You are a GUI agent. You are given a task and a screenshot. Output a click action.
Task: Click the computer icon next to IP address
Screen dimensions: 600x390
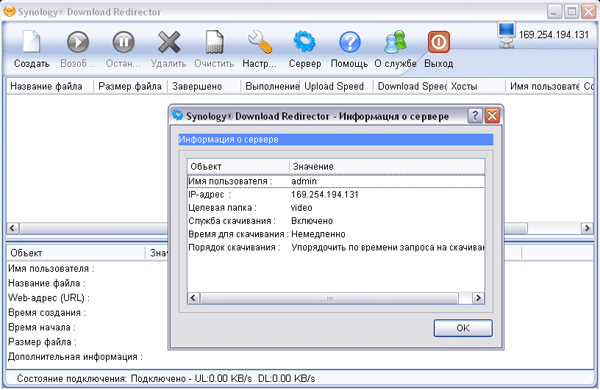click(x=507, y=34)
